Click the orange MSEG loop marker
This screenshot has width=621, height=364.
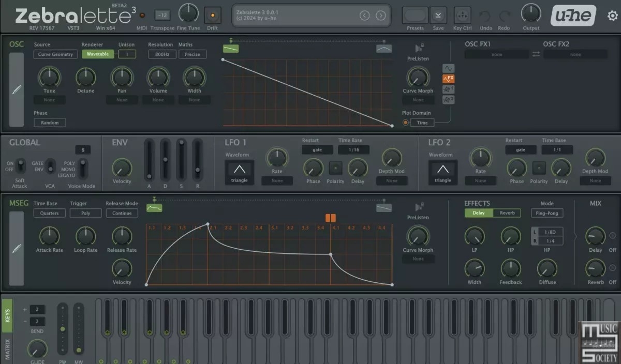coord(331,218)
